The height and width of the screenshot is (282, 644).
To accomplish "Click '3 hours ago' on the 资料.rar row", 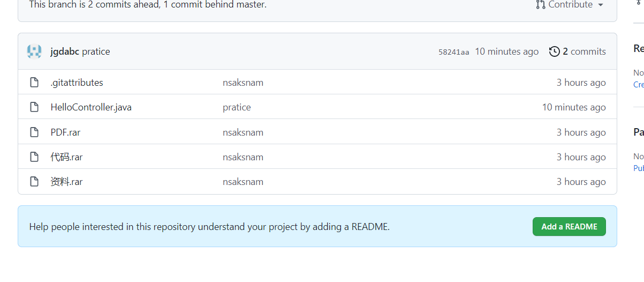I will pyautogui.click(x=581, y=182).
